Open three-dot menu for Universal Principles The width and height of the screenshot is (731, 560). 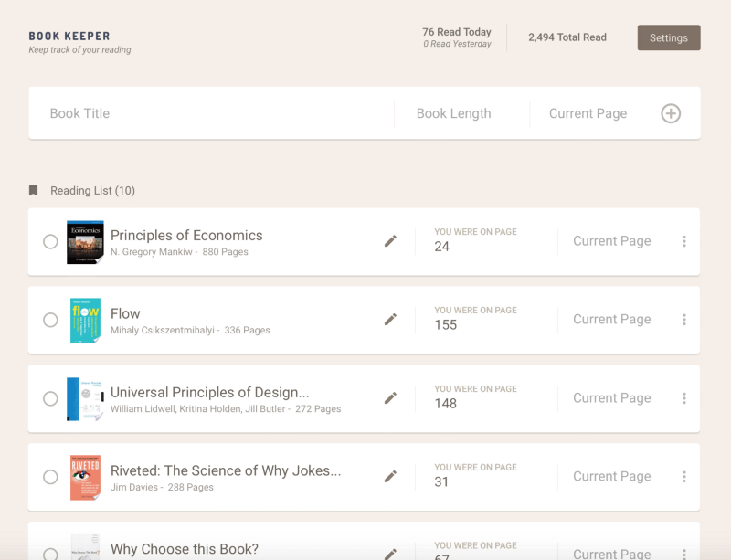coord(684,398)
